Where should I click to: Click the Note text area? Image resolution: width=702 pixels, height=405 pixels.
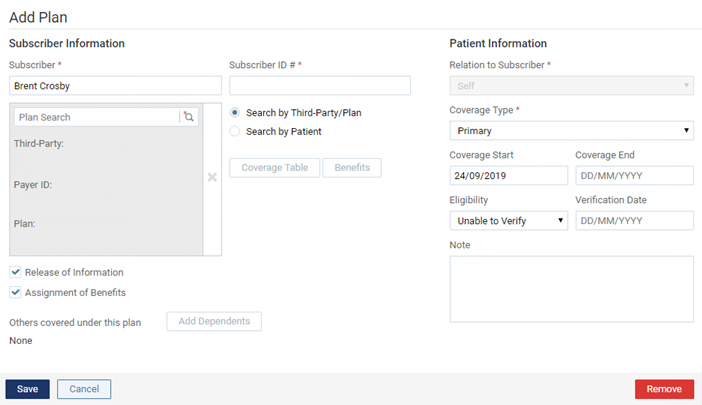point(571,289)
